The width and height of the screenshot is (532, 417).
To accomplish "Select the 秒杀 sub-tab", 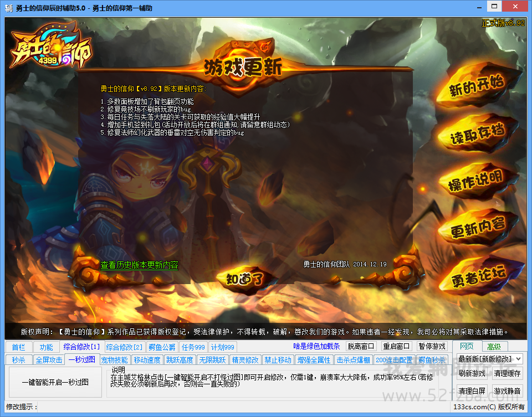I will click(x=19, y=360).
